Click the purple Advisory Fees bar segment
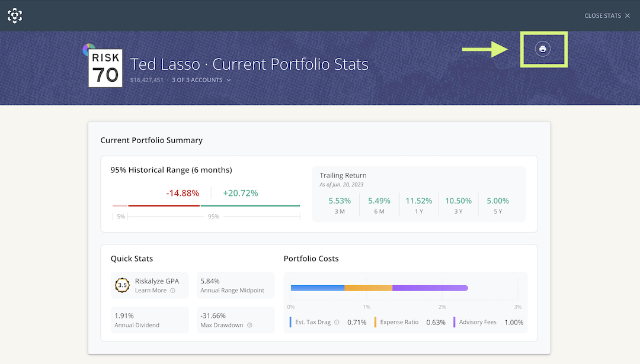The image size is (640, 364). click(430, 288)
